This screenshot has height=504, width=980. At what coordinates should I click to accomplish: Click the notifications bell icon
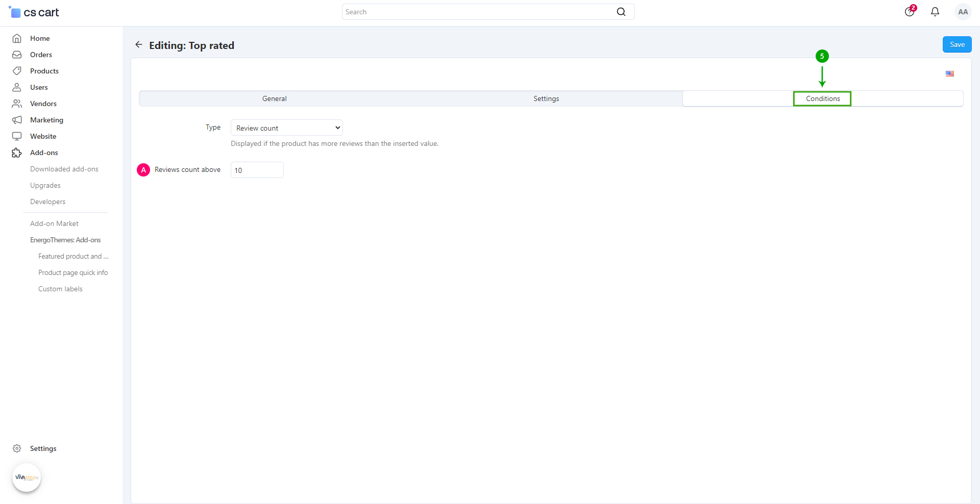point(935,12)
